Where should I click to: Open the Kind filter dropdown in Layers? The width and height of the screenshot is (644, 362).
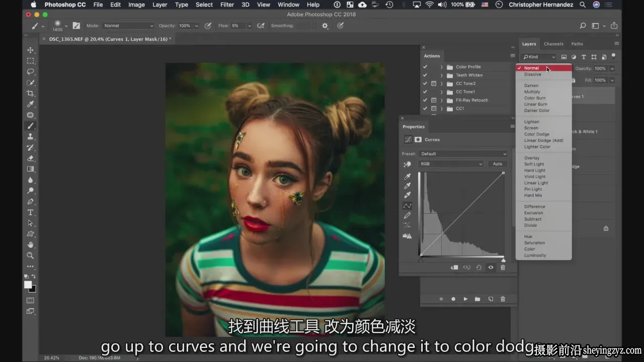539,57
